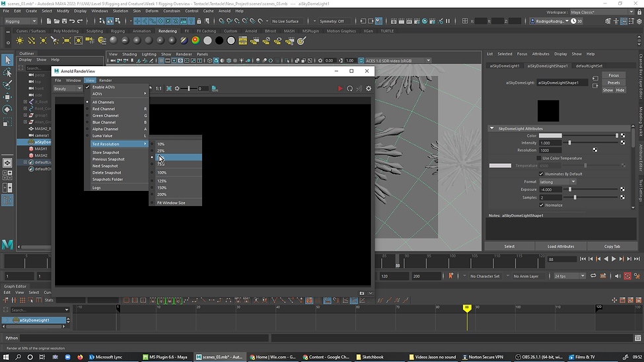This screenshot has width=644, height=362.
Task: Uncheck the Normalize checkbox
Action: click(x=542, y=205)
